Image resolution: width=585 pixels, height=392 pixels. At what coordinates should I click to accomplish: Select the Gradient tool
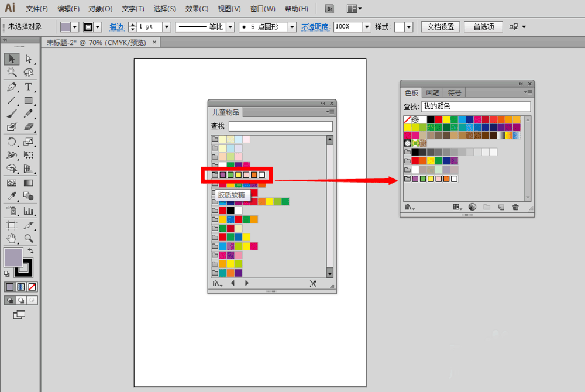(28, 183)
